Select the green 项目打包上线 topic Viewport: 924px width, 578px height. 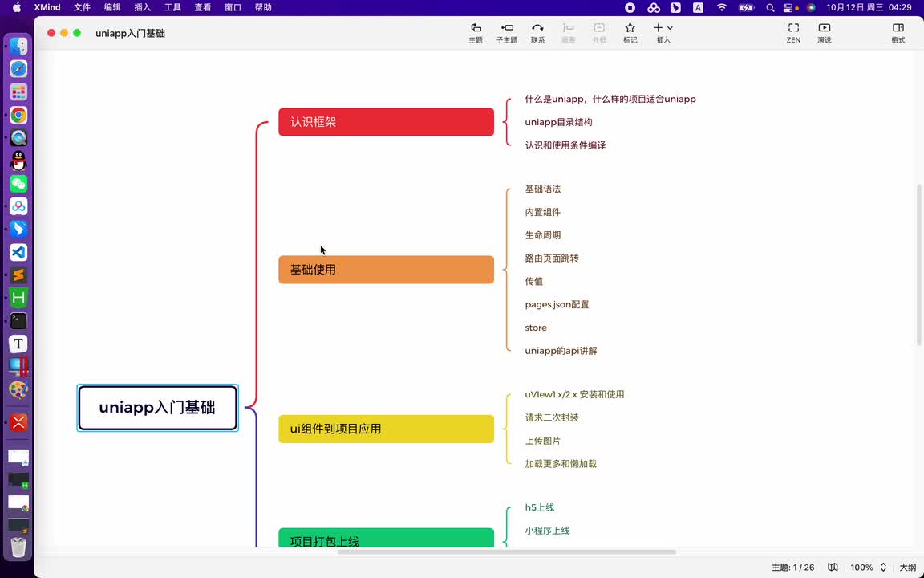(386, 538)
